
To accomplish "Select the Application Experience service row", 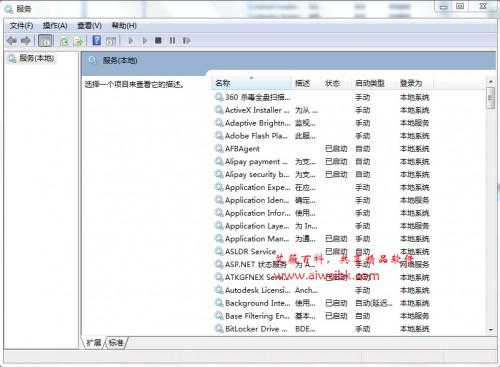I will [322, 187].
